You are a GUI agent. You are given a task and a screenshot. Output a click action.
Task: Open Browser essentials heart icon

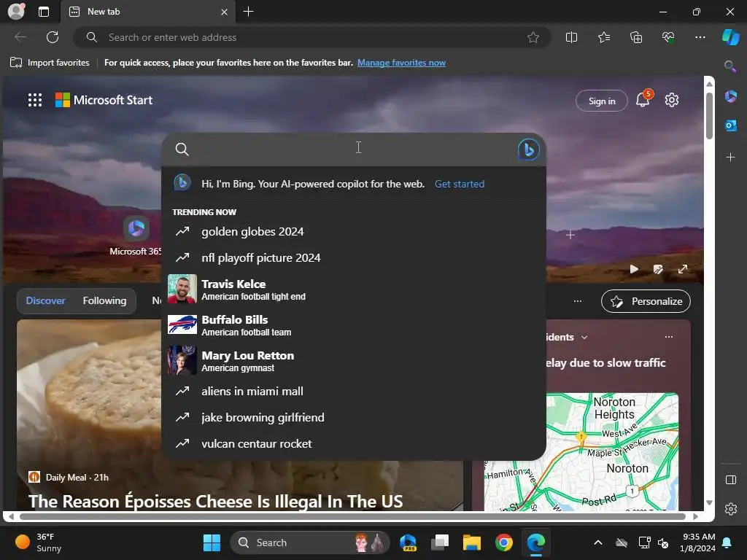(x=668, y=37)
